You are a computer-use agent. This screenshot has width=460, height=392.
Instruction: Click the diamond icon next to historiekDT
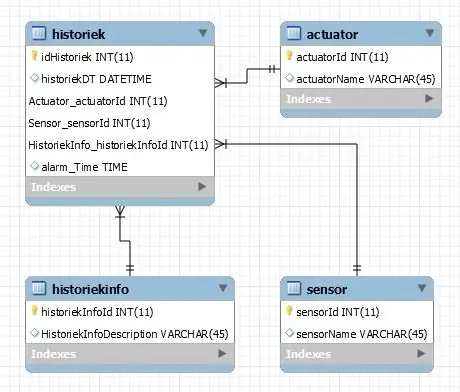[x=34, y=78]
